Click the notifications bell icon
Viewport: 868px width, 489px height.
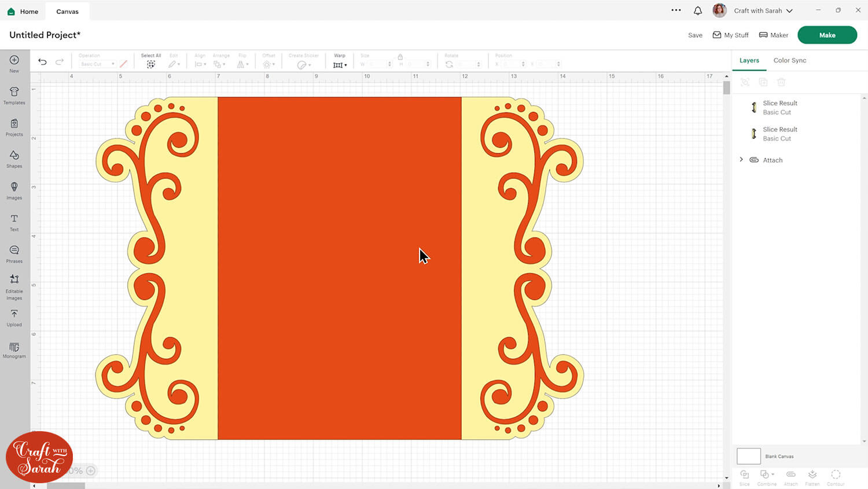pyautogui.click(x=698, y=10)
